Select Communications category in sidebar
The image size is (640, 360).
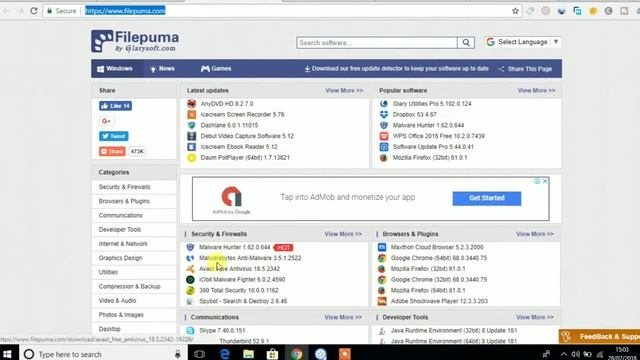tap(120, 216)
